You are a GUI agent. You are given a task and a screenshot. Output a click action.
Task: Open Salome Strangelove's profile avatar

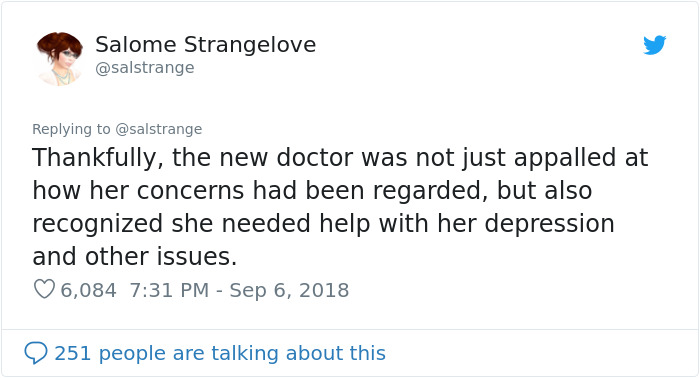(60, 58)
